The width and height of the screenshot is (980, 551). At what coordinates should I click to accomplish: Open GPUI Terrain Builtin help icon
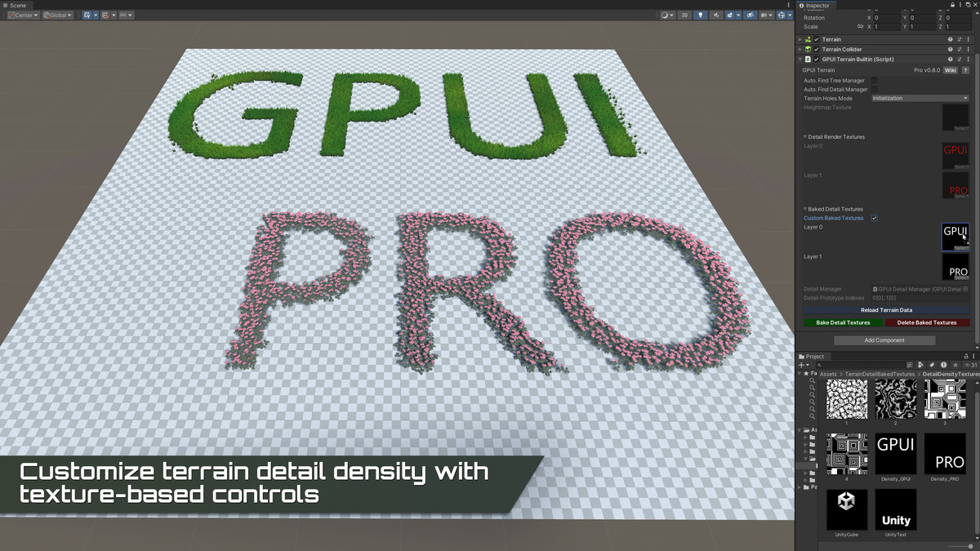[950, 60]
